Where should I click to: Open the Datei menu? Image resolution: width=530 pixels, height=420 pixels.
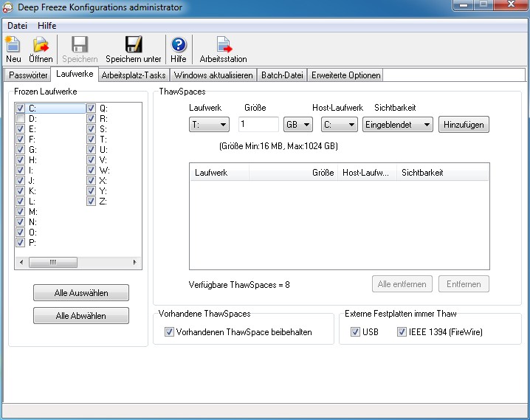coord(17,26)
